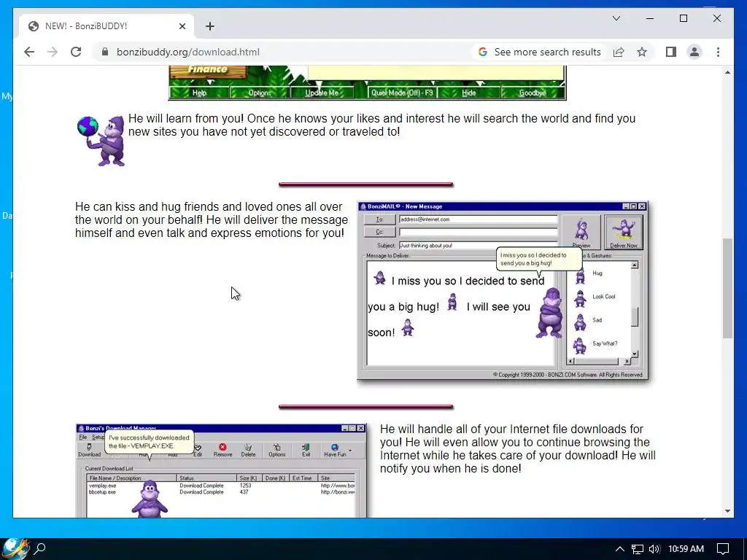Click the Have Fun icon in Download Manager

tap(335, 450)
